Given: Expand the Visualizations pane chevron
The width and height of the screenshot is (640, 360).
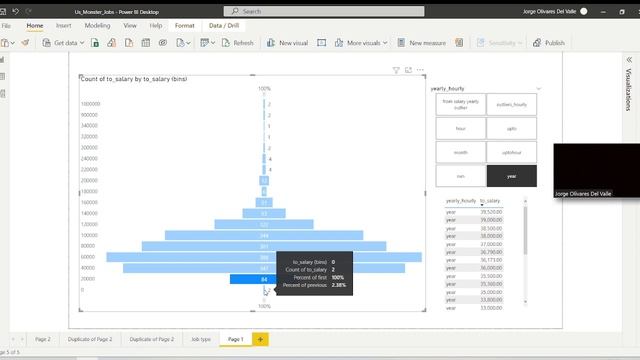Looking at the screenshot, I should (629, 60).
